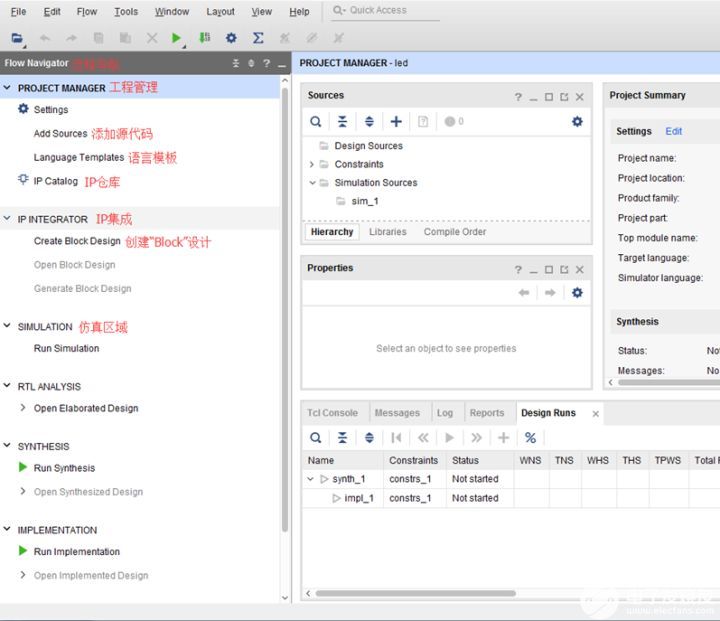Click Design Runs add run plus icon
This screenshot has width=720, height=621.
pyautogui.click(x=503, y=438)
